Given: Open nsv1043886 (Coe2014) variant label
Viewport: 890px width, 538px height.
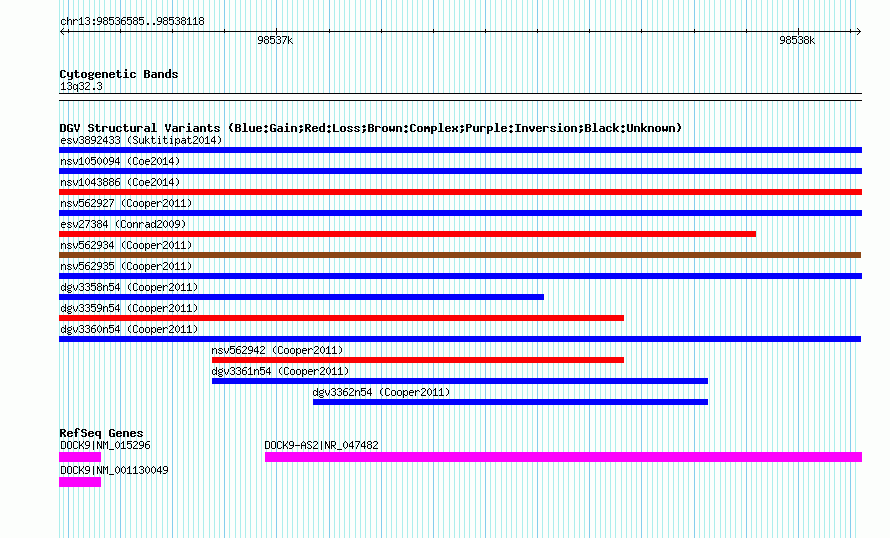Looking at the screenshot, I should [x=120, y=182].
